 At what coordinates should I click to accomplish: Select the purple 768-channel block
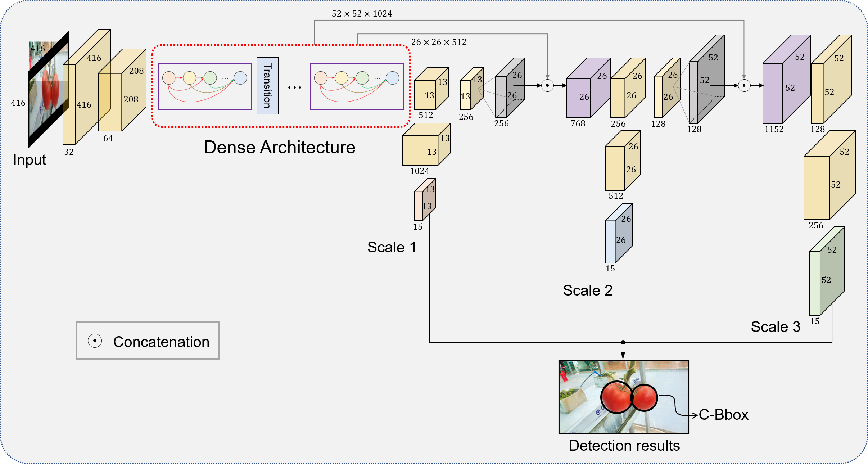click(x=588, y=88)
